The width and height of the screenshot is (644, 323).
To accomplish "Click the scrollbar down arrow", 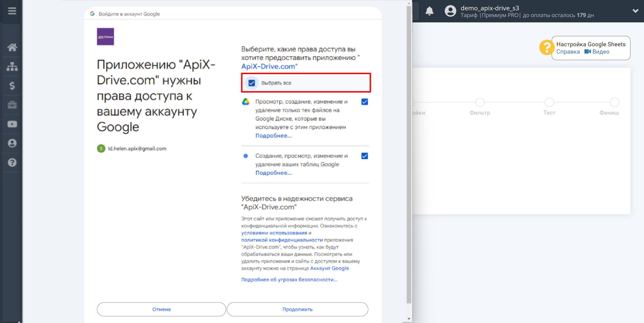I will [x=409, y=319].
